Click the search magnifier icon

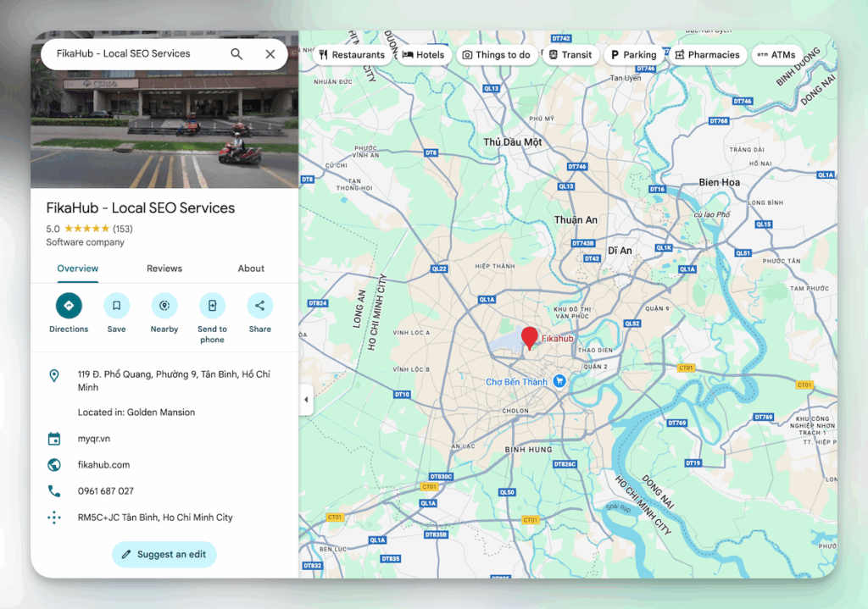[236, 53]
